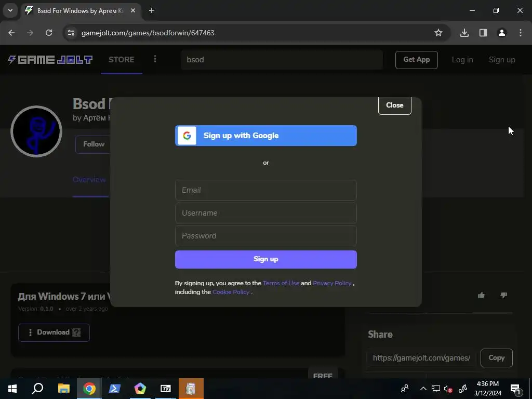The image size is (532, 399).
Task: Copy the share URL with Copy button
Action: click(x=496, y=358)
